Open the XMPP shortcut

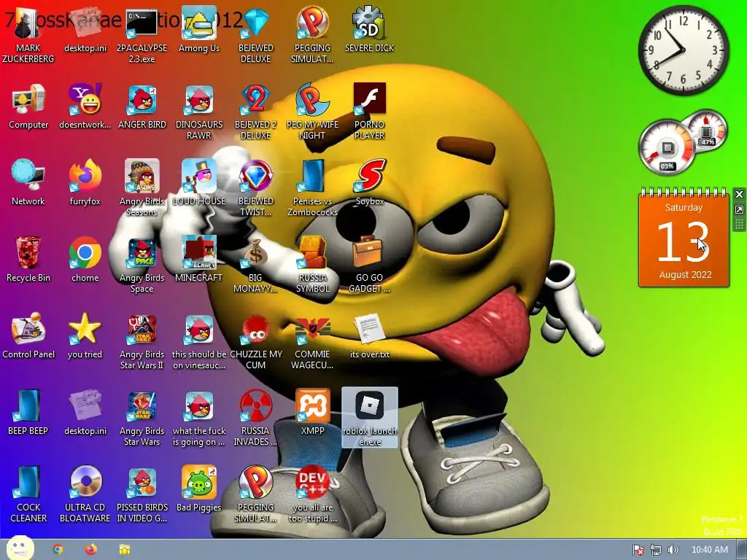(312, 413)
